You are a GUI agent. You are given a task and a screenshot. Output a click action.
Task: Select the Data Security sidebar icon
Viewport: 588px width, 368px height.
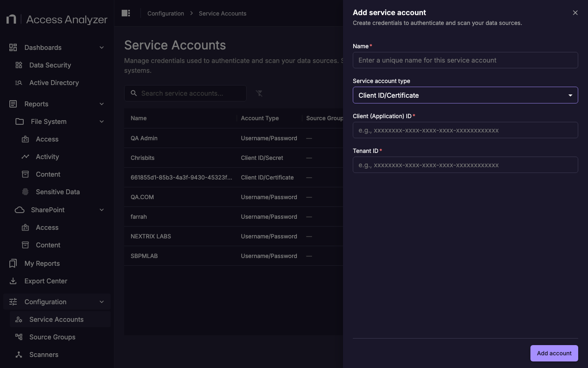pos(18,65)
